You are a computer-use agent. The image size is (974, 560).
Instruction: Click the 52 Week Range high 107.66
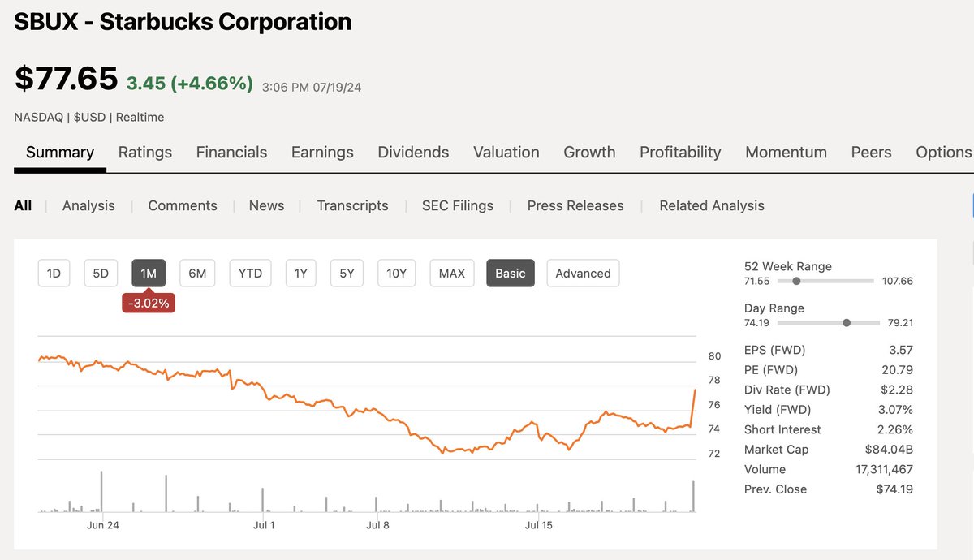tap(898, 281)
